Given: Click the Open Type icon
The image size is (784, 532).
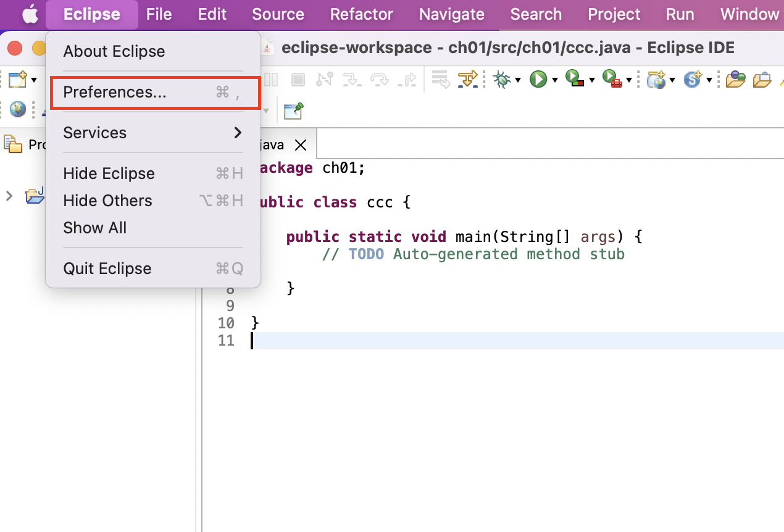Looking at the screenshot, I should pos(736,80).
